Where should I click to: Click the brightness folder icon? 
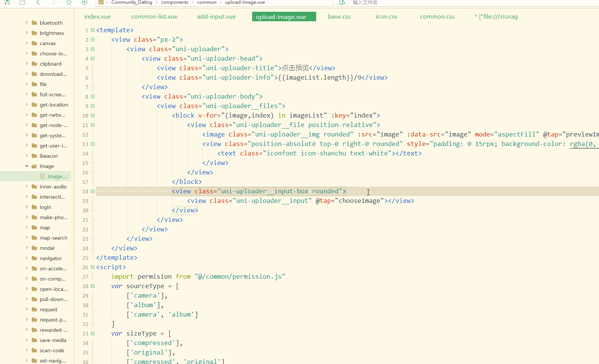34,33
